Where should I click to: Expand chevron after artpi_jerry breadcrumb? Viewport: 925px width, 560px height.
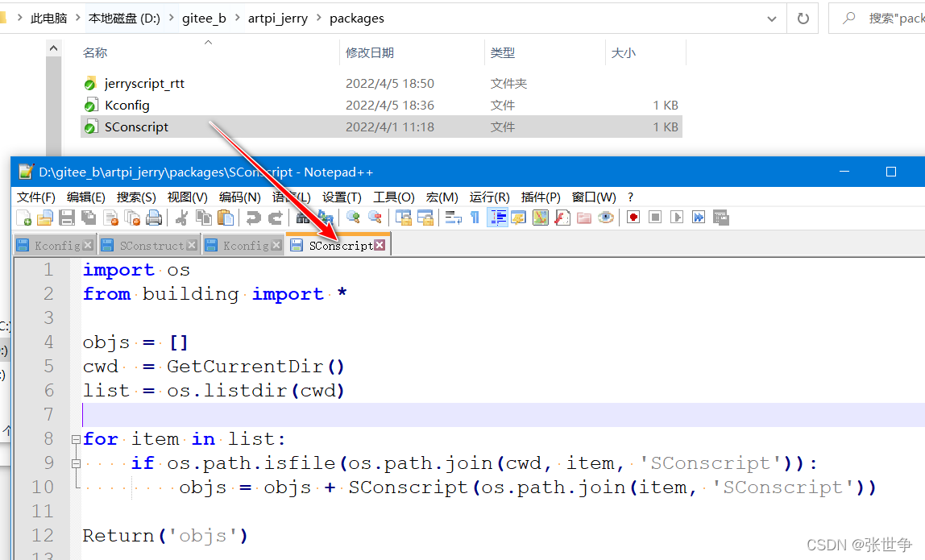pos(319,19)
